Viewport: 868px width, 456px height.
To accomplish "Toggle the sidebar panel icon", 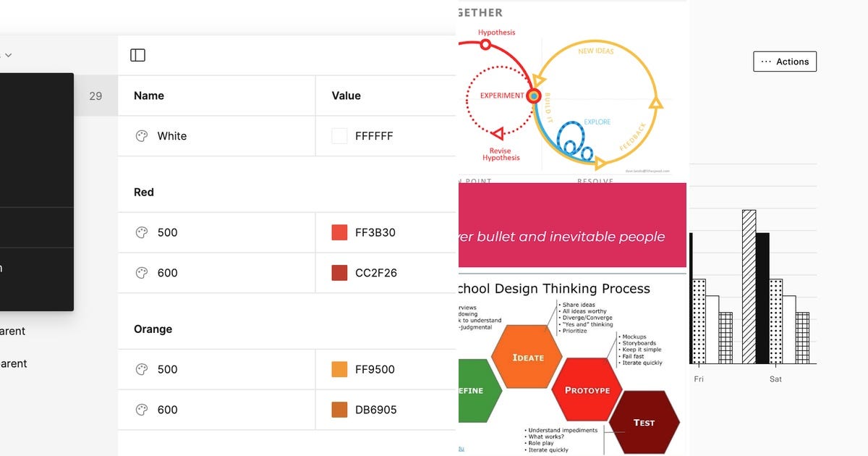I will [x=137, y=55].
